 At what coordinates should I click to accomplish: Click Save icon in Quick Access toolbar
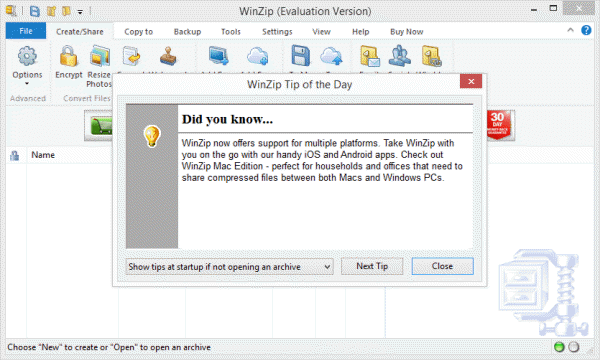[x=35, y=11]
